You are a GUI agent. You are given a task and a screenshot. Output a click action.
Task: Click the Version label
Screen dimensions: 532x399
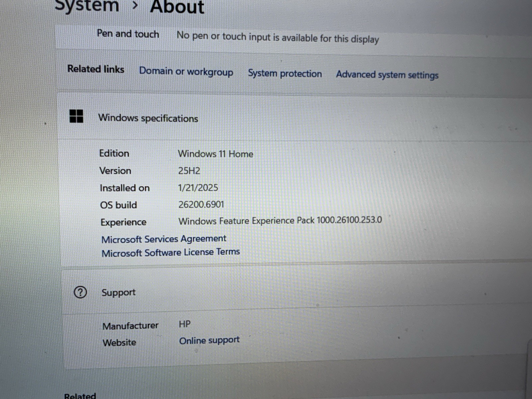coord(115,171)
